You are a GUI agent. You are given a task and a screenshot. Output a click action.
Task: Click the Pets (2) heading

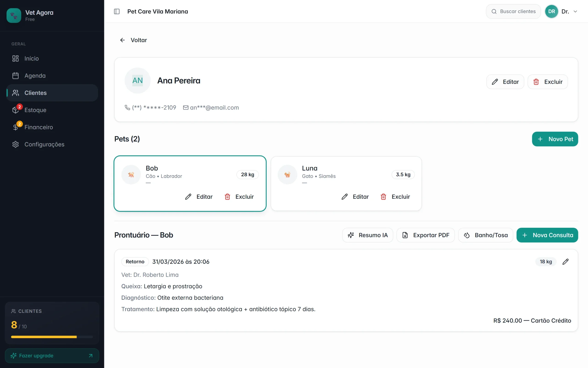coord(127,139)
